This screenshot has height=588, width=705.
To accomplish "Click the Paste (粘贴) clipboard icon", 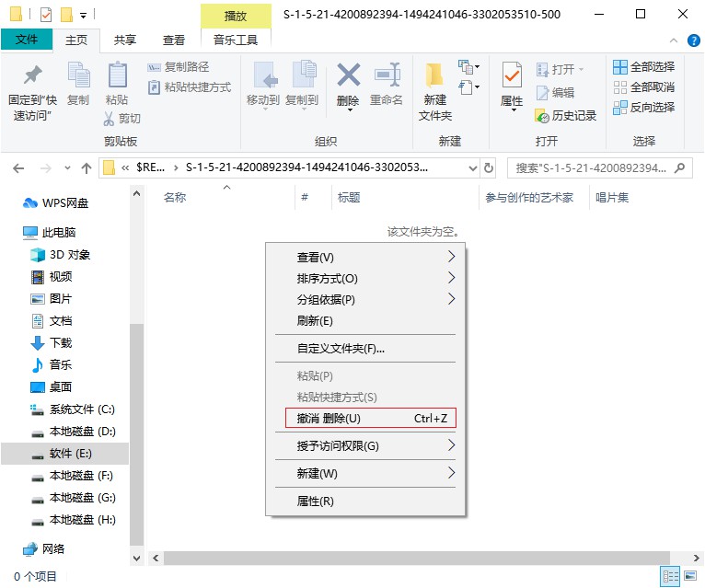I will point(117,75).
